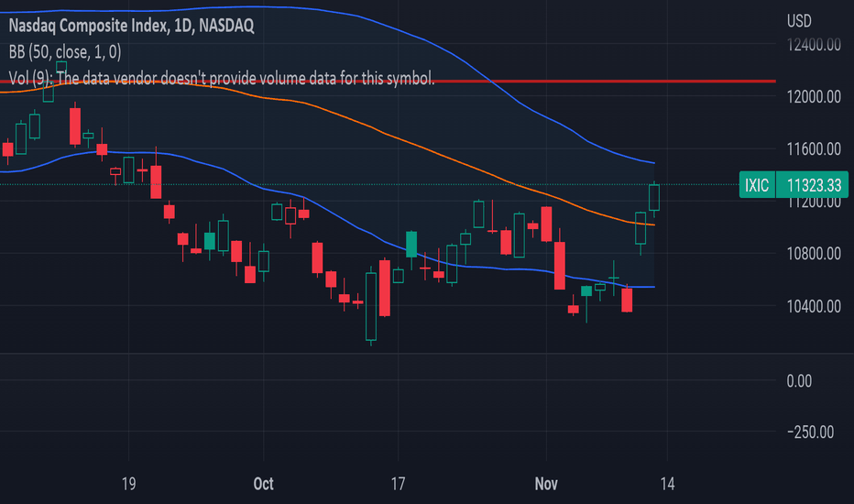The image size is (854, 504).
Task: Click the 12400.00 price axis label
Action: (x=814, y=44)
